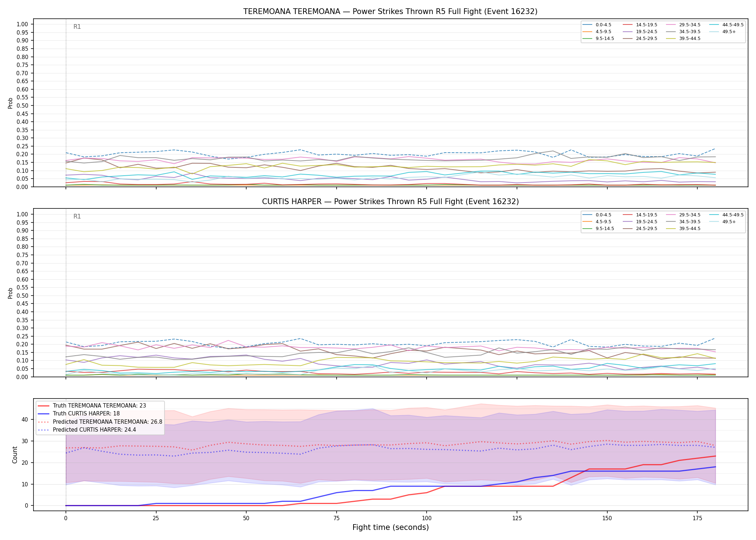Screen dimensions: 756x540
Task: Select "44.5-49.5" legend entry in TEREMOANA chart
Action: [726, 25]
